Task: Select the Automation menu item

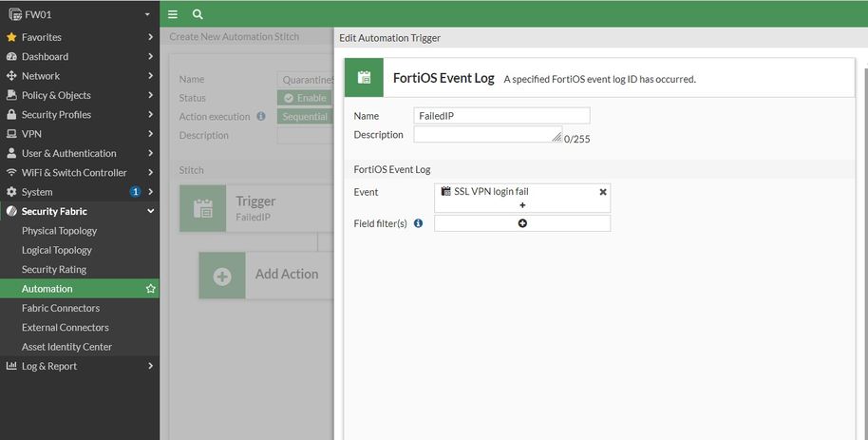Action: point(80,289)
